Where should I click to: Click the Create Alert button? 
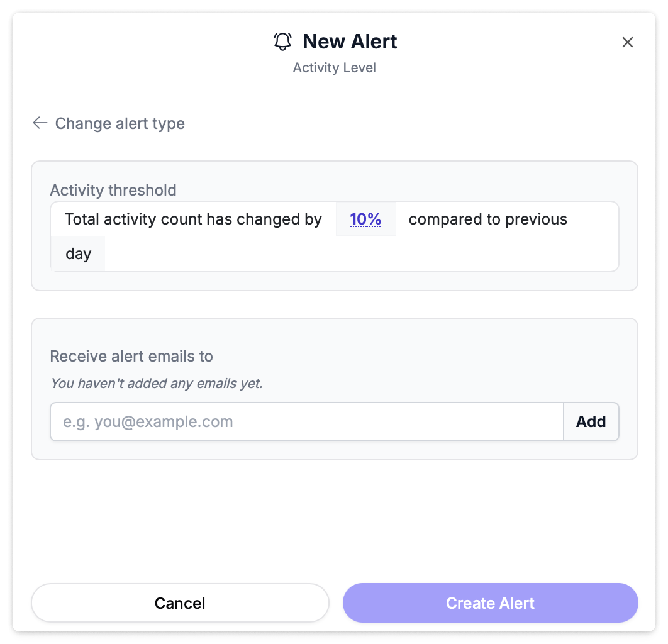pos(491,603)
